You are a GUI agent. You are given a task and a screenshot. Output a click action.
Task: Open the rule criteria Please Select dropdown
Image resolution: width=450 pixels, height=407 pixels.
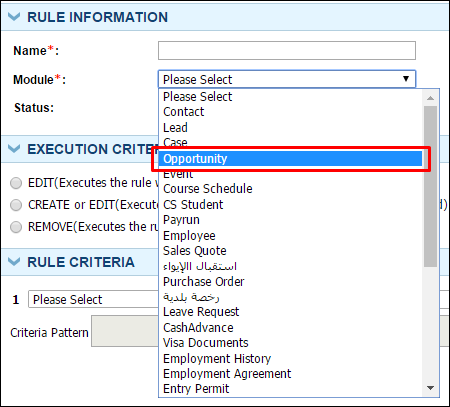tap(93, 299)
